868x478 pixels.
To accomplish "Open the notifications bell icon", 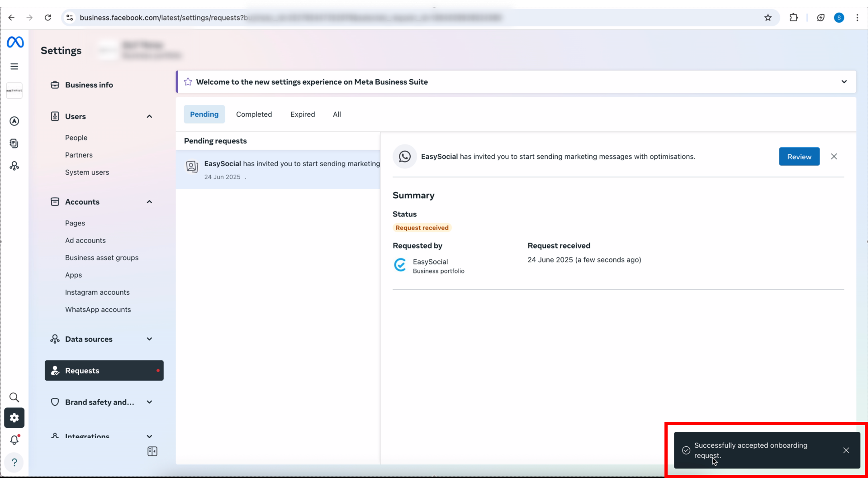I will [14, 440].
